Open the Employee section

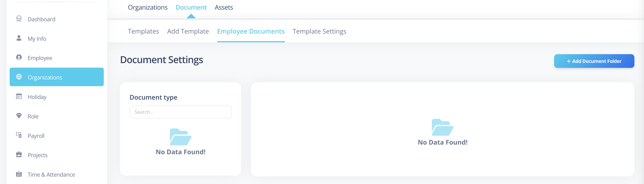tap(57, 58)
